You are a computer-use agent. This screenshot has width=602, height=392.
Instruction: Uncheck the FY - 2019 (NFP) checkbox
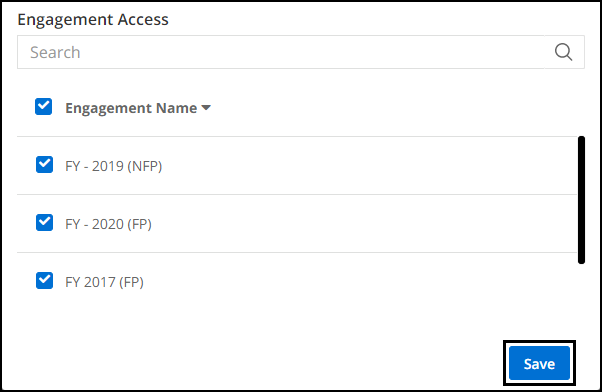(45, 164)
